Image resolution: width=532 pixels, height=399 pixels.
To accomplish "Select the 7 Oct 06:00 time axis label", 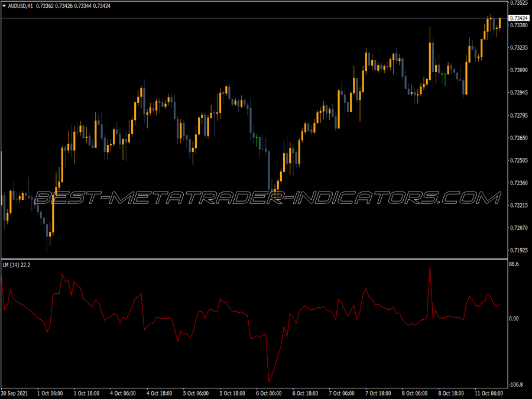I will tap(342, 393).
